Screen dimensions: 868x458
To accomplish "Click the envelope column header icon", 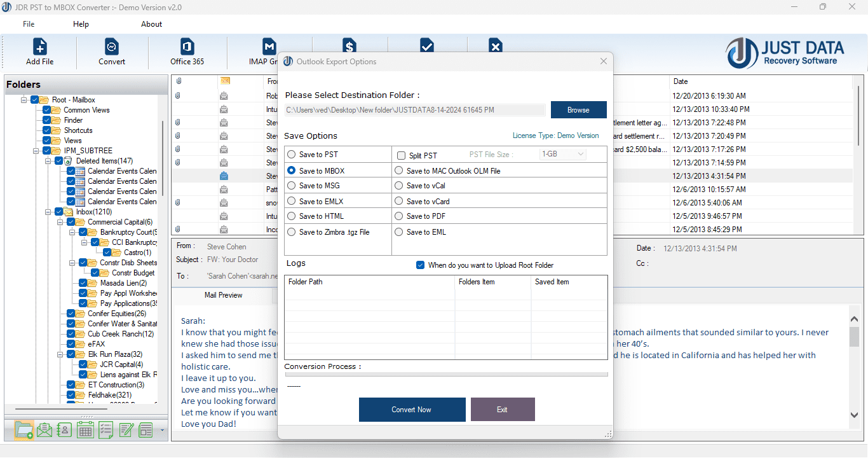I will click(x=225, y=81).
